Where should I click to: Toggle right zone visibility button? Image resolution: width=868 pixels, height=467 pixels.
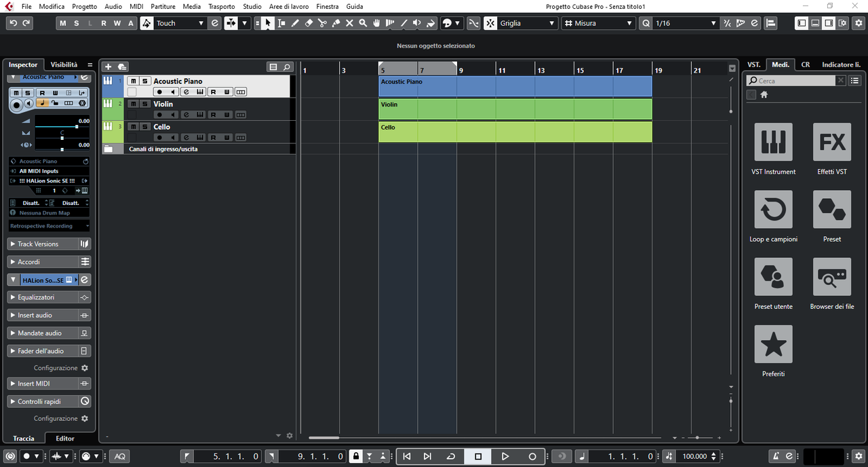(x=829, y=23)
